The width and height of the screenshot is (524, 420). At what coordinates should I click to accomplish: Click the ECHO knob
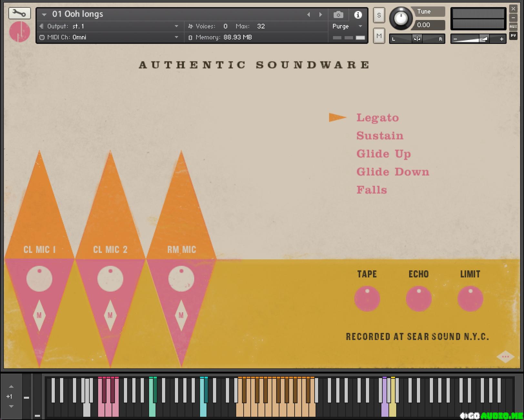click(418, 299)
